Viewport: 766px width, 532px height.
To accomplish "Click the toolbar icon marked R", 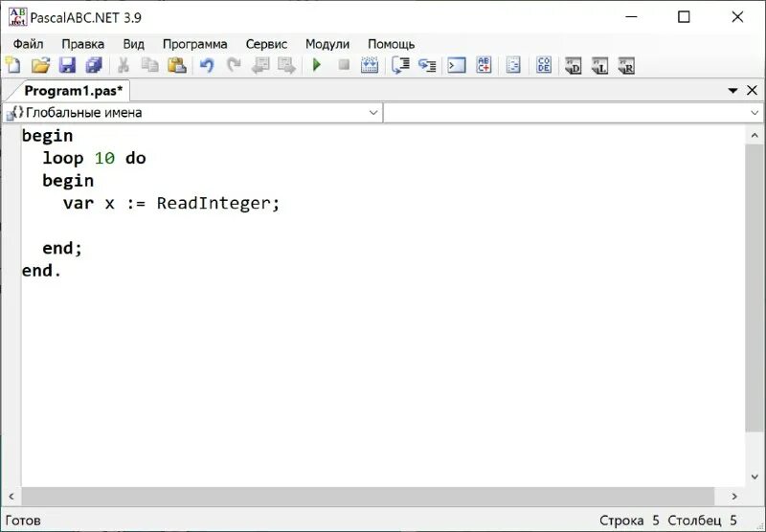I will coord(626,65).
